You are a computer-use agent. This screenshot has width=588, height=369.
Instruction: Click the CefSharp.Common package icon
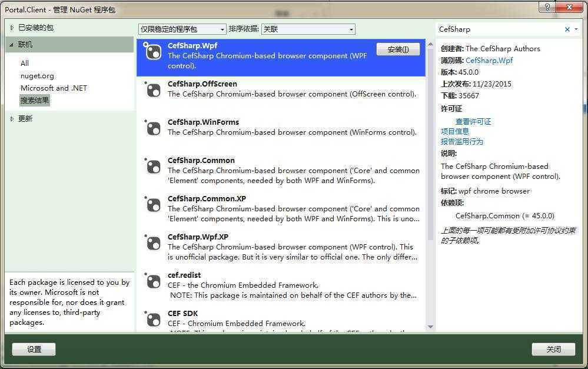coord(152,167)
